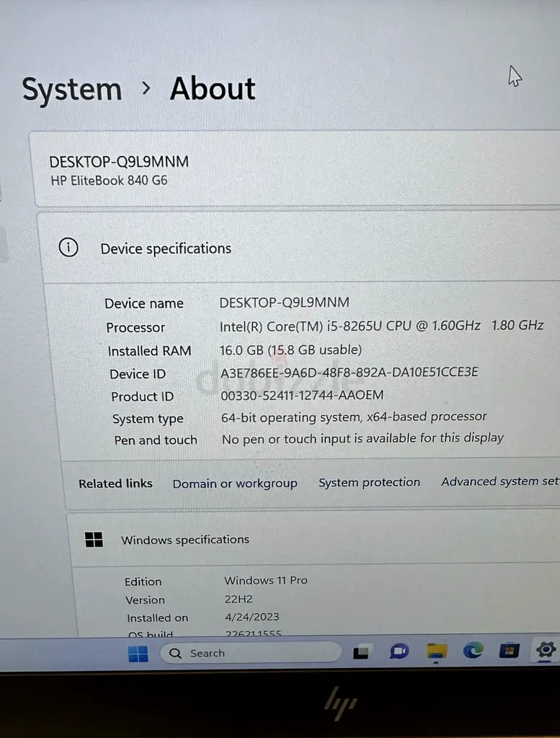Collapse the Device specifications section header

301,248
